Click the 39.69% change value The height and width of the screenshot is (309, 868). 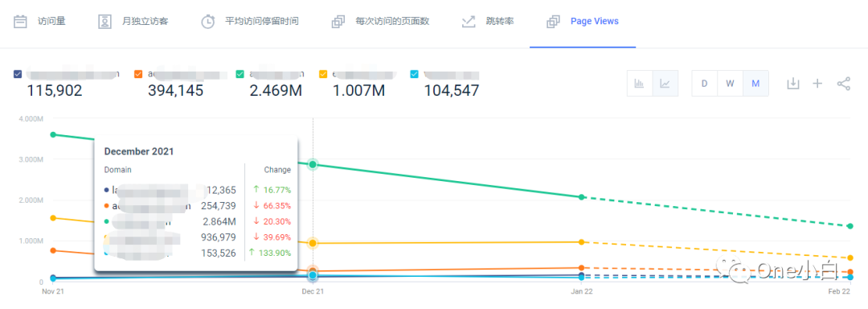[276, 237]
